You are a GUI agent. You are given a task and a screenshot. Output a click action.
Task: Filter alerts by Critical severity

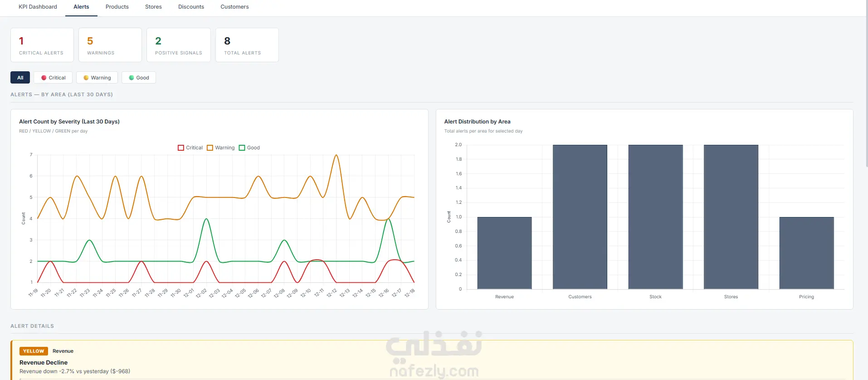click(53, 78)
